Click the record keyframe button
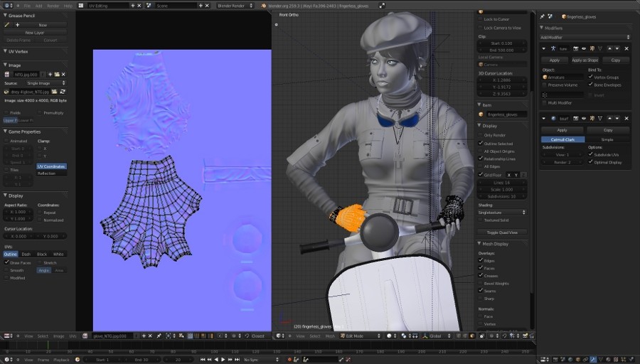 289,360
